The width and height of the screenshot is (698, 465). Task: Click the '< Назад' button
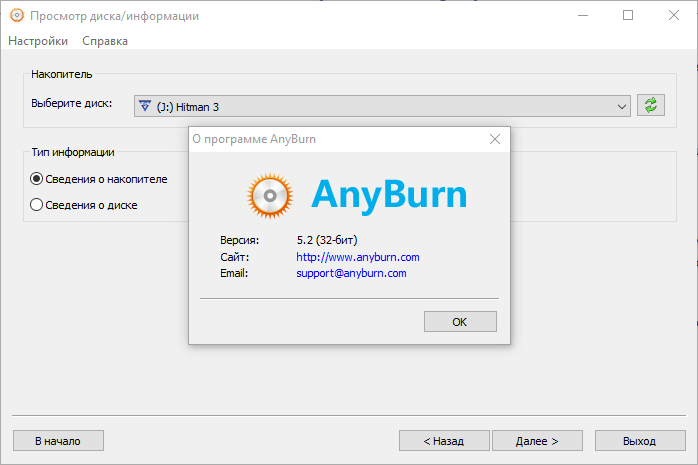[444, 441]
